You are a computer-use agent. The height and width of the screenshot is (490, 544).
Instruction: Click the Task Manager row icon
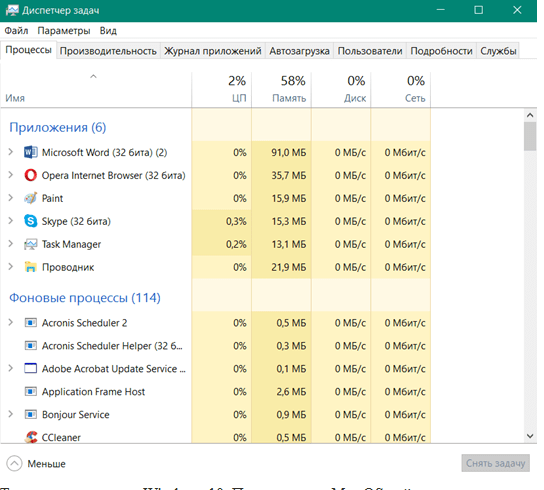pos(31,244)
